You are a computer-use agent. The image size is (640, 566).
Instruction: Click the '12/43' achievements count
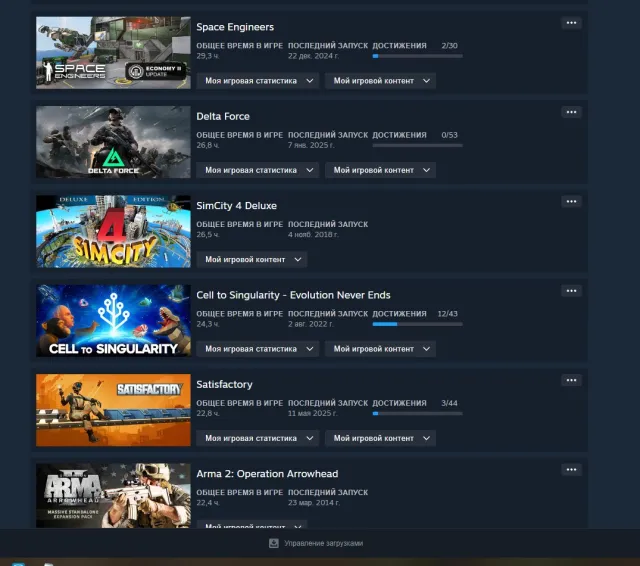coord(448,314)
